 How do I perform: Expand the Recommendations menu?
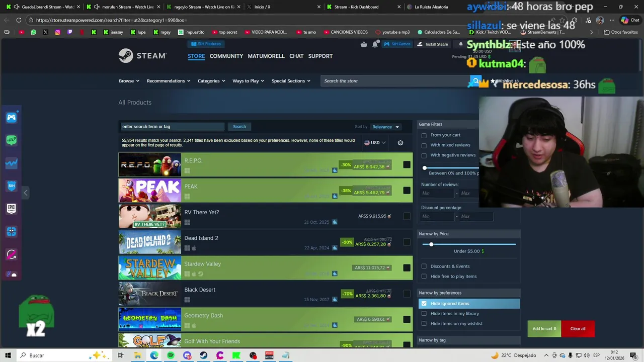coord(168,81)
